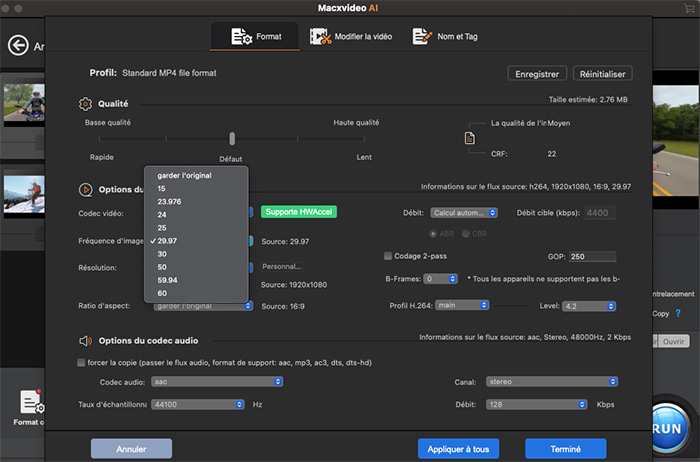
Task: Enable Codage 2-pass checkbox
Action: [x=388, y=256]
